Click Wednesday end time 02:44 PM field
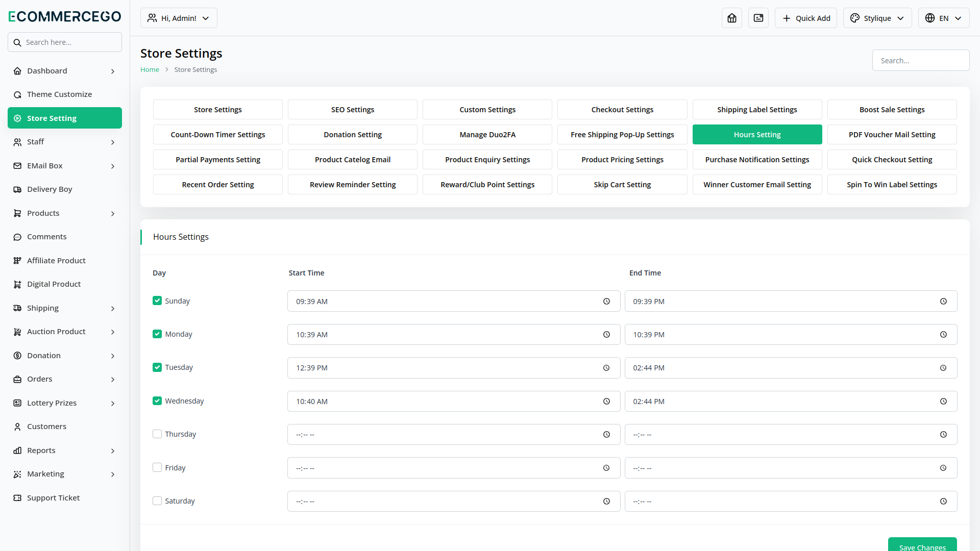The image size is (980, 551). coord(791,402)
